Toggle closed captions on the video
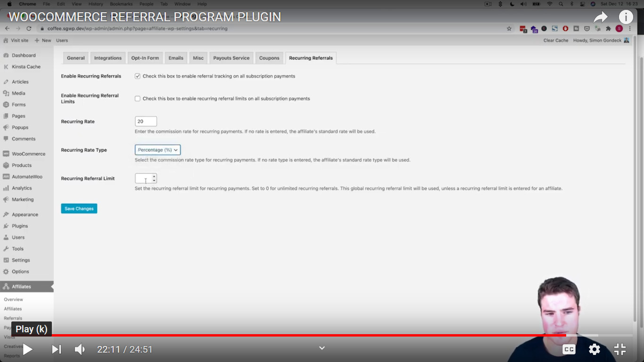The width and height of the screenshot is (644, 362). coord(569,349)
